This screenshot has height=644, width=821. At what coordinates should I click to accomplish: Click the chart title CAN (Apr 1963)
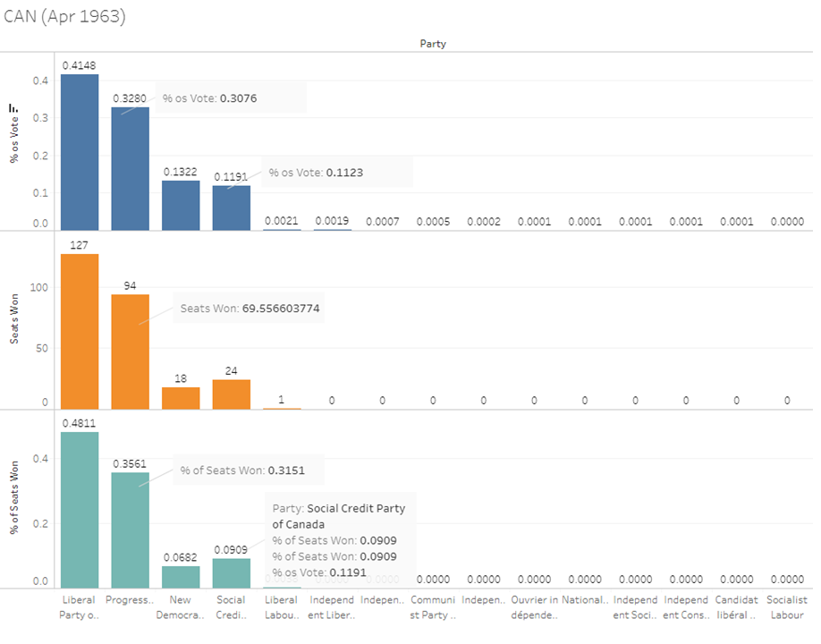tap(64, 17)
